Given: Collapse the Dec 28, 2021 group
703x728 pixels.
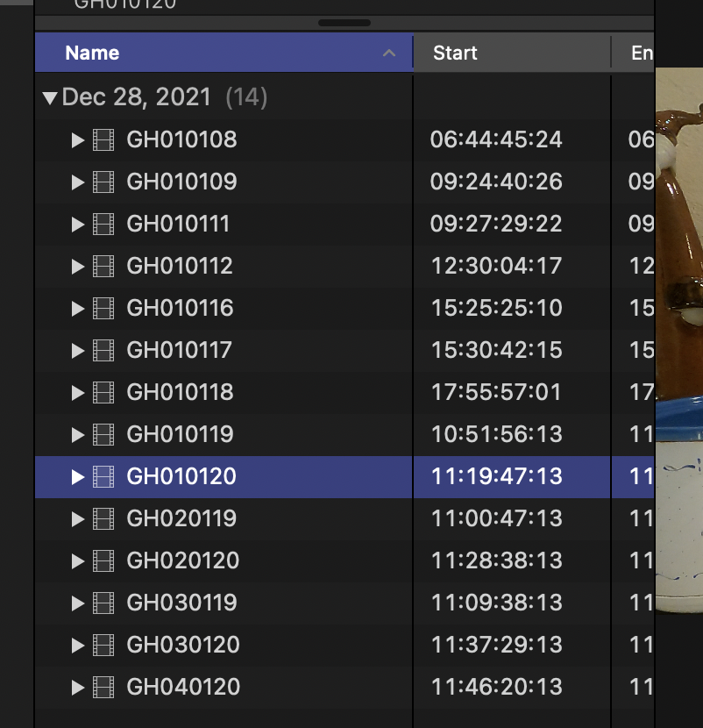Looking at the screenshot, I should point(50,97).
